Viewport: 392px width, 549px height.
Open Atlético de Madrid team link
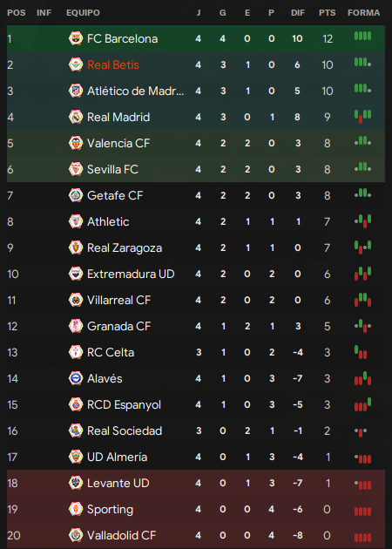pyautogui.click(x=135, y=91)
